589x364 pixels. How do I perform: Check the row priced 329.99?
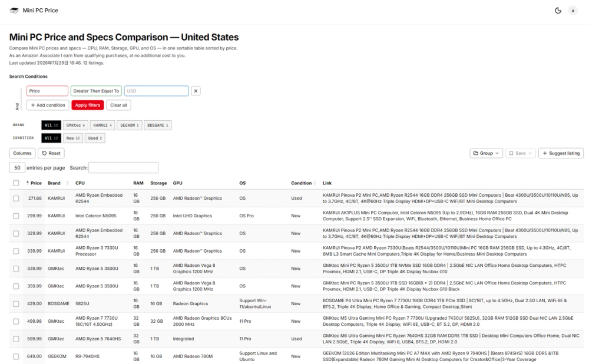point(16,234)
